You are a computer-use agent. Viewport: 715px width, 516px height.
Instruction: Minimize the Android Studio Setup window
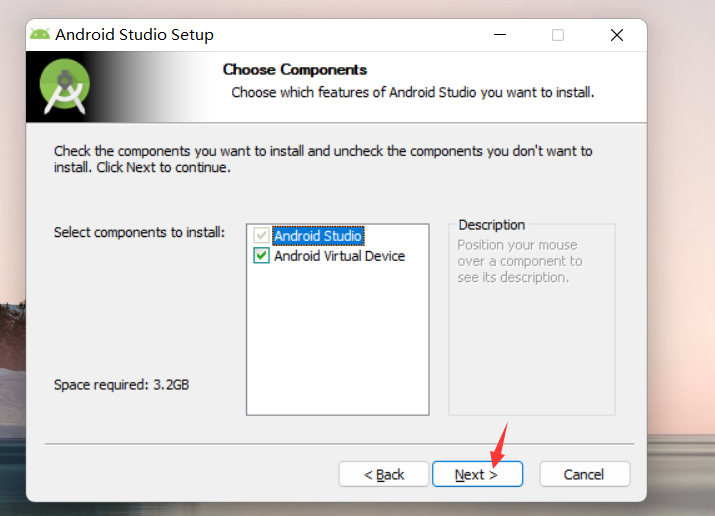pyautogui.click(x=500, y=35)
